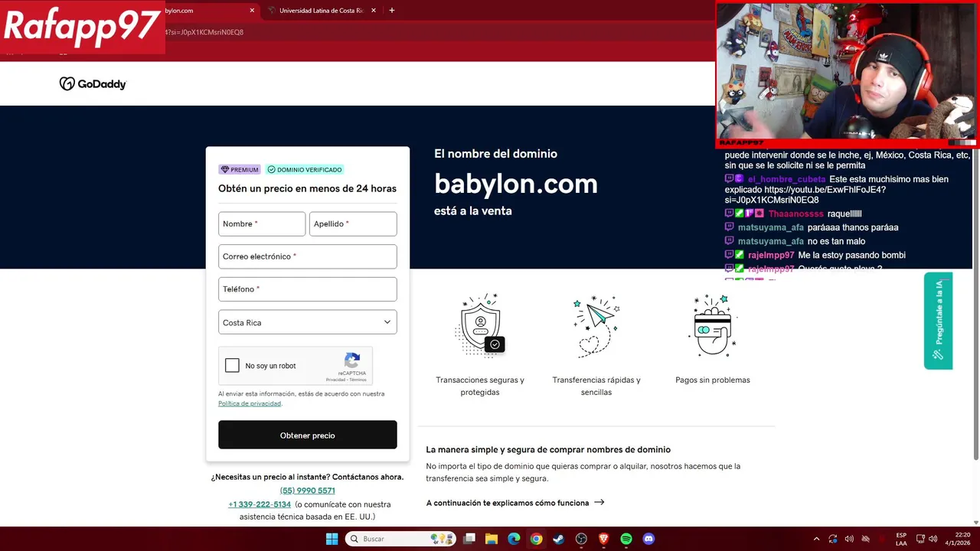Click chat message paráaaa thanos paráaa
The height and width of the screenshot is (551, 980).
(853, 227)
